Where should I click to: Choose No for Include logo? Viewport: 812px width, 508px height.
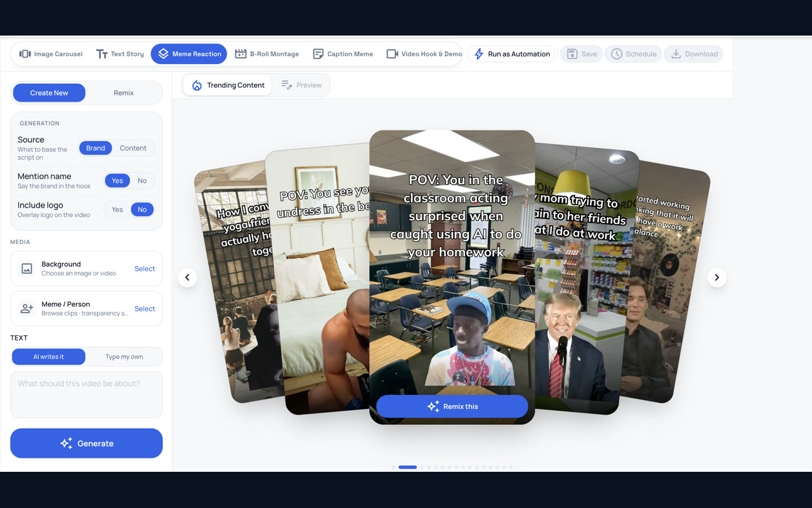142,210
